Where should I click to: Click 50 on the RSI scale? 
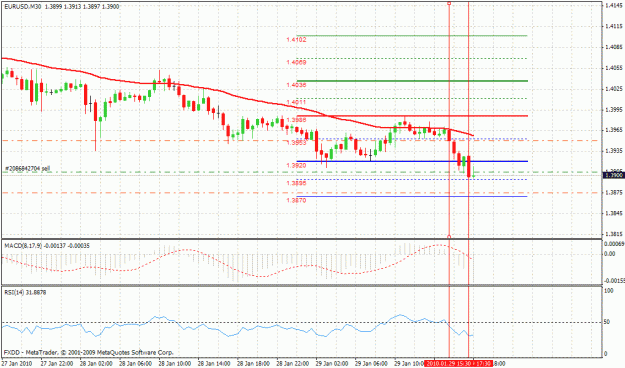607,322
